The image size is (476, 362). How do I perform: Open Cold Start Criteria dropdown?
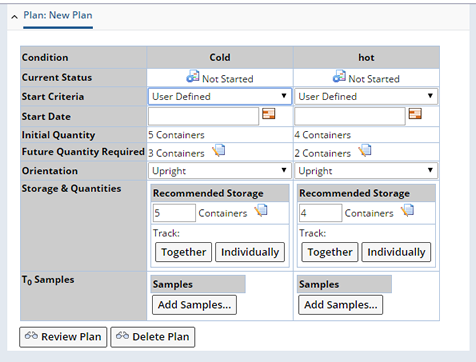tap(220, 96)
